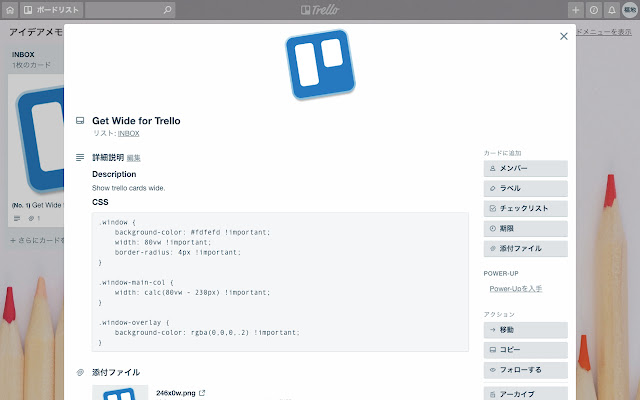This screenshot has width=640, height=400.
Task: Click the アイデアメモ board title
Action: (x=36, y=32)
